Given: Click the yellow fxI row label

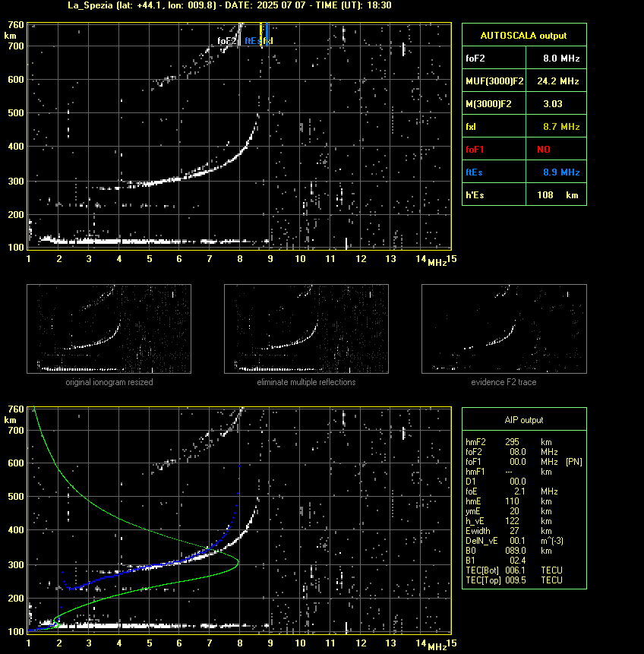Looking at the screenshot, I should (x=471, y=127).
